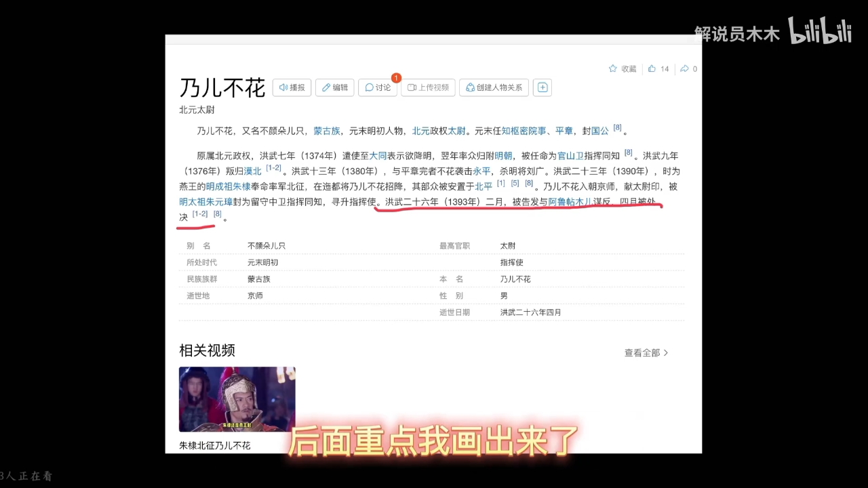Open the blue 北元 link before 政权太尉
868x488 pixels.
click(x=421, y=131)
